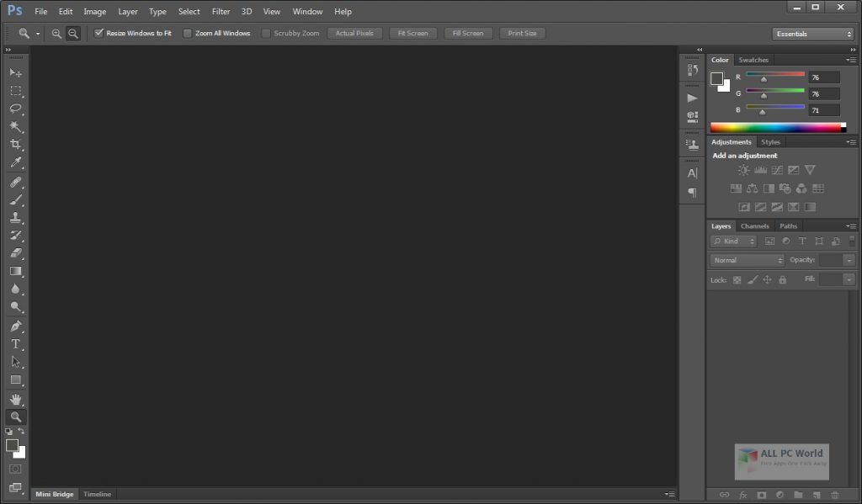The image size is (862, 504).
Task: Open the Window menu
Action: pos(307,12)
